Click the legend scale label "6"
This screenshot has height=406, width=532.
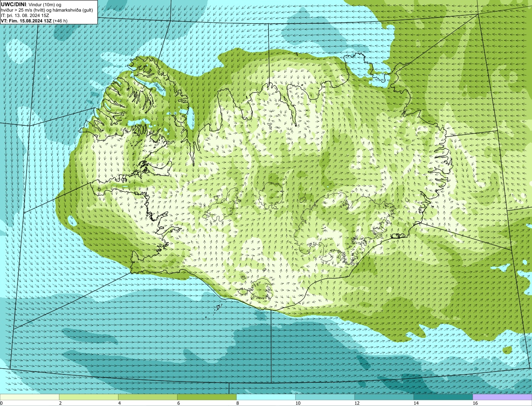[x=178, y=403]
